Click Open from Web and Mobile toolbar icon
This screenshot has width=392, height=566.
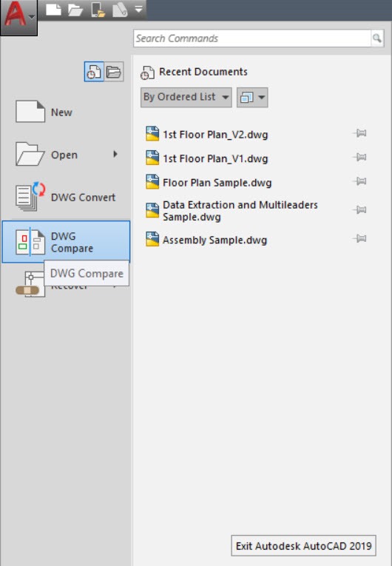tap(98, 10)
